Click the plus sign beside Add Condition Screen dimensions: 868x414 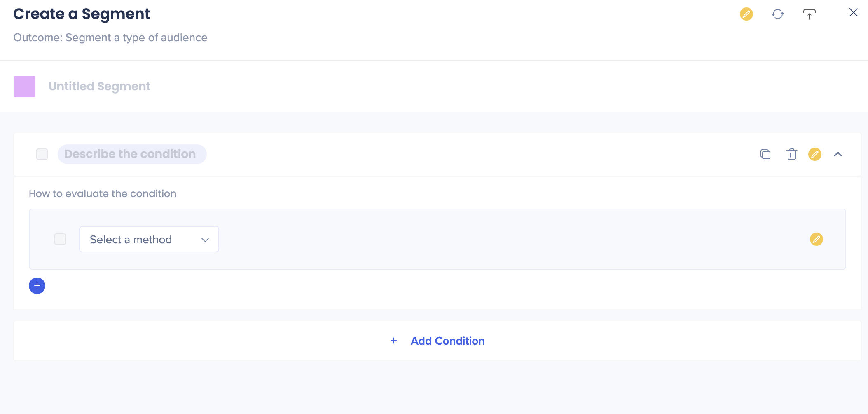tap(394, 341)
